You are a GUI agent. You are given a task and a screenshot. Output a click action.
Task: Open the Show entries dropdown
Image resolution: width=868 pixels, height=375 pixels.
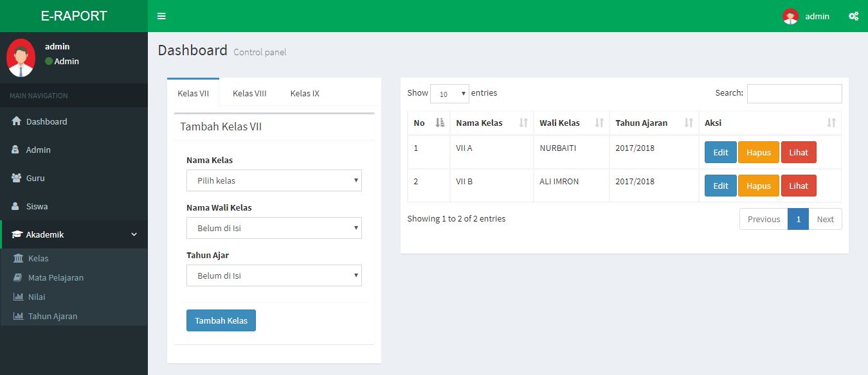tap(449, 94)
